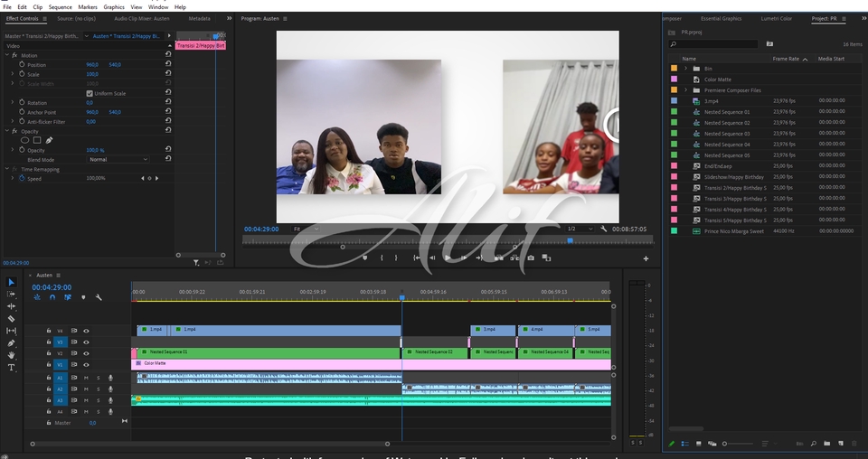Switch to the Essential Graphics tab
The width and height of the screenshot is (868, 459).
(x=721, y=18)
